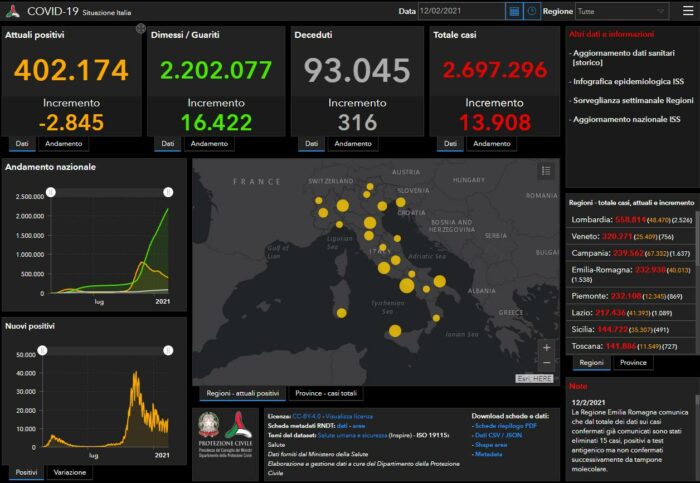Switch to Province - casi totali map tab

326,393
